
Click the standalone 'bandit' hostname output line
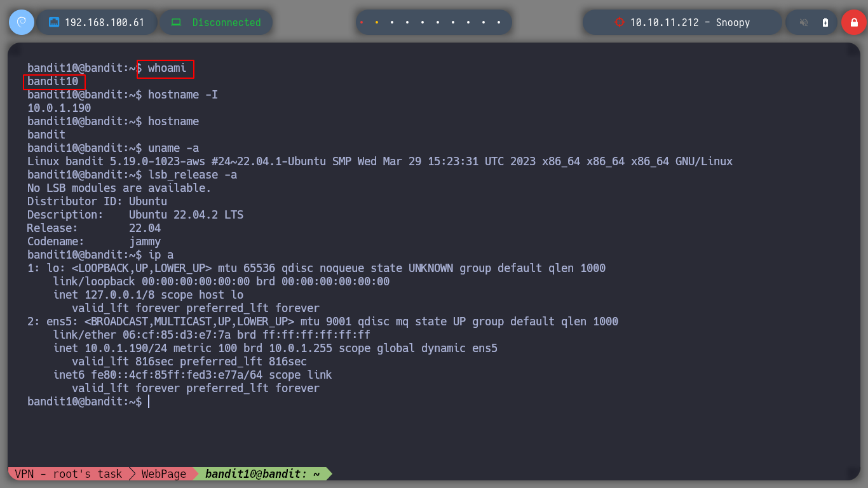(x=46, y=135)
